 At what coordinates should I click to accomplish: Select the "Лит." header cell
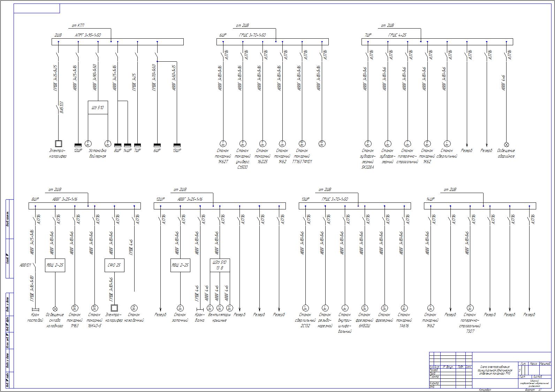[x=523, y=363]
